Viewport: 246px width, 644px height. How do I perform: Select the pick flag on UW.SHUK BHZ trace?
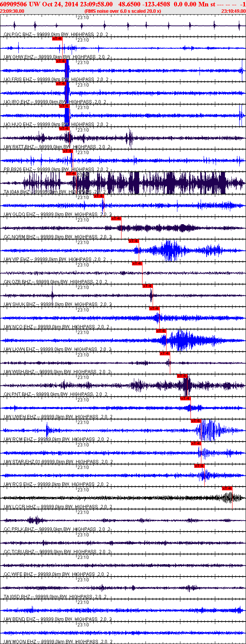click(148, 286)
